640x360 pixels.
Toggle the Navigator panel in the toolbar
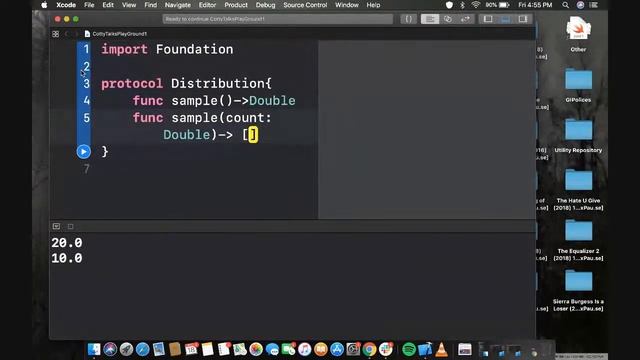coord(488,19)
